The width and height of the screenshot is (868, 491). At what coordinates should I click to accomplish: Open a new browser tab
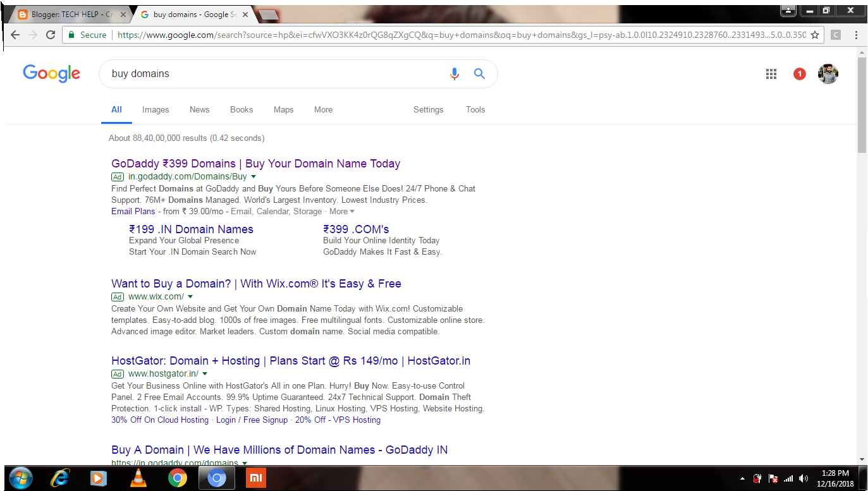click(269, 14)
